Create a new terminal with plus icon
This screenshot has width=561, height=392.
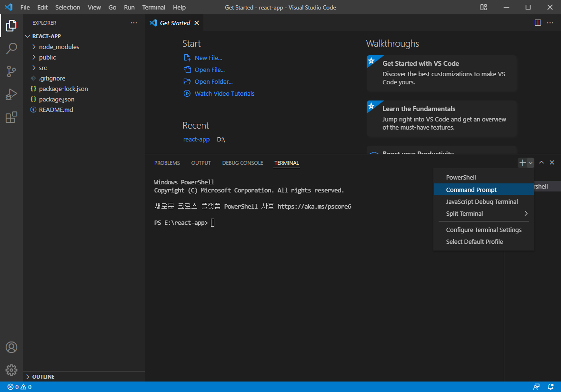pyautogui.click(x=522, y=163)
